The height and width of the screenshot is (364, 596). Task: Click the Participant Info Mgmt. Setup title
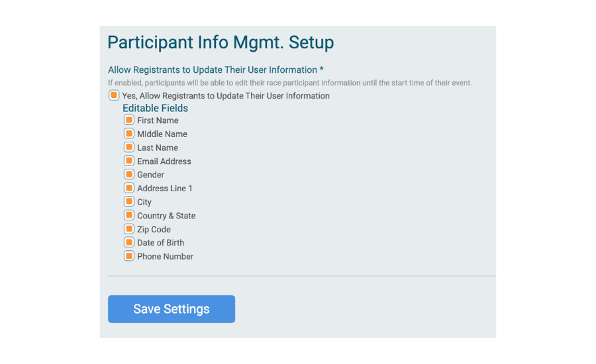(x=221, y=42)
